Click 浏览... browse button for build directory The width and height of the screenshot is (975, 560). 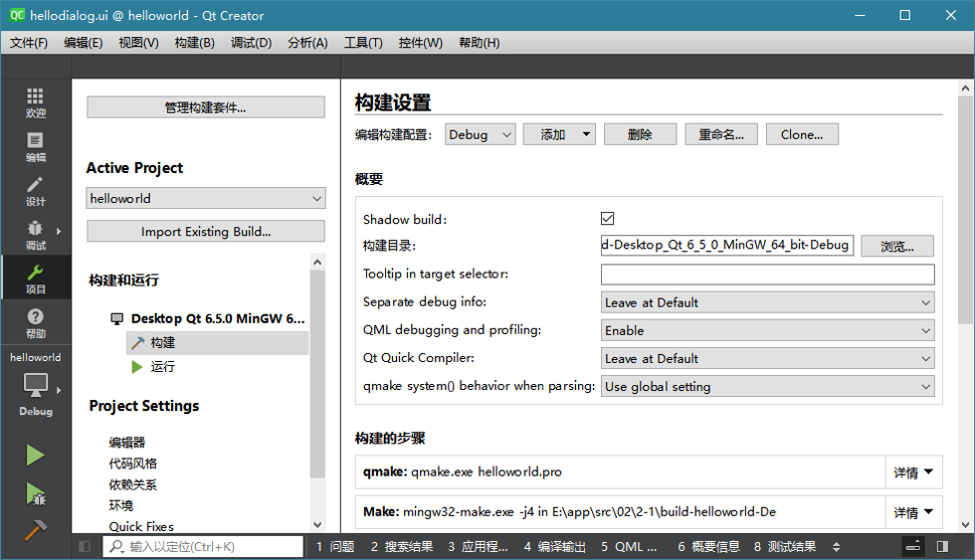pyautogui.click(x=897, y=246)
